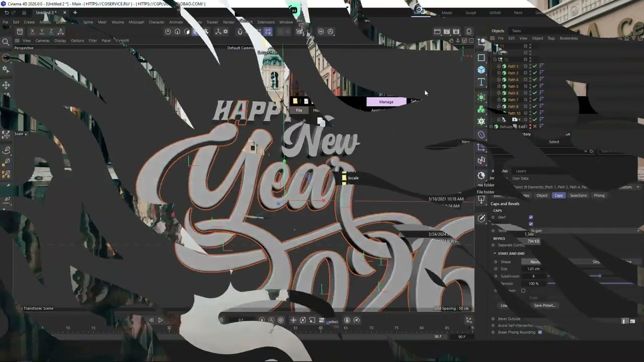This screenshot has height=362, width=644.
Task: Toggle Path 2 layer checkbox
Action: 526,73
